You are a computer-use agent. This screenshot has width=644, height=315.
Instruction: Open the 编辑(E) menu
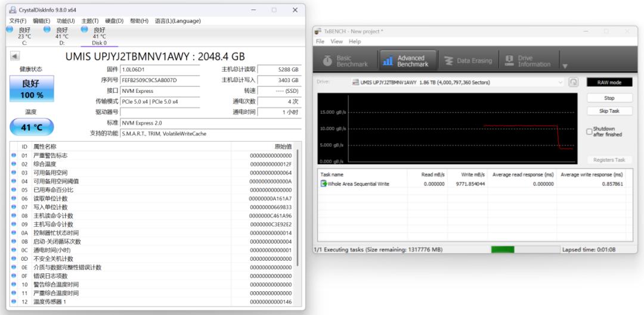(x=42, y=21)
